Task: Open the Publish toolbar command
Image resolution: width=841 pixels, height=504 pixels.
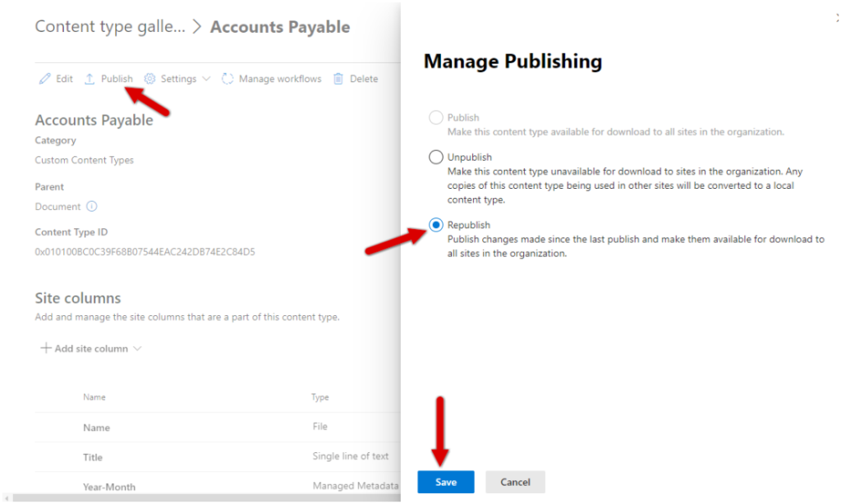Action: [x=109, y=79]
